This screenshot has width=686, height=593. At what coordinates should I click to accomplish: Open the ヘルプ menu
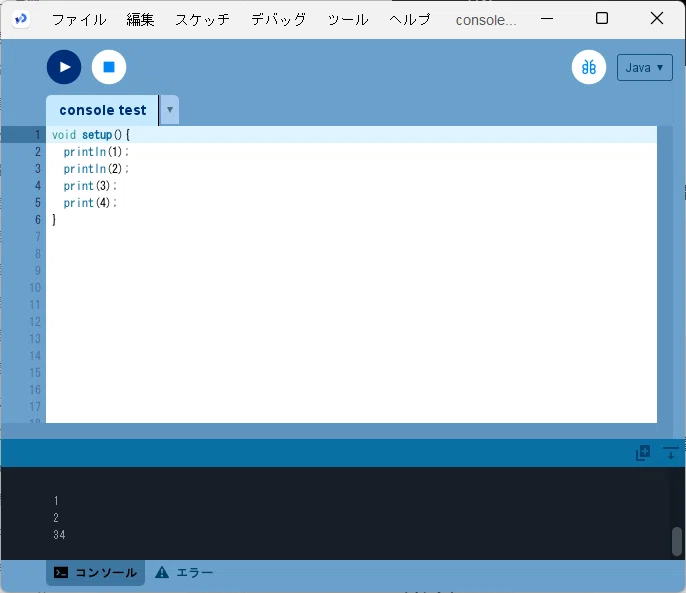click(x=410, y=20)
